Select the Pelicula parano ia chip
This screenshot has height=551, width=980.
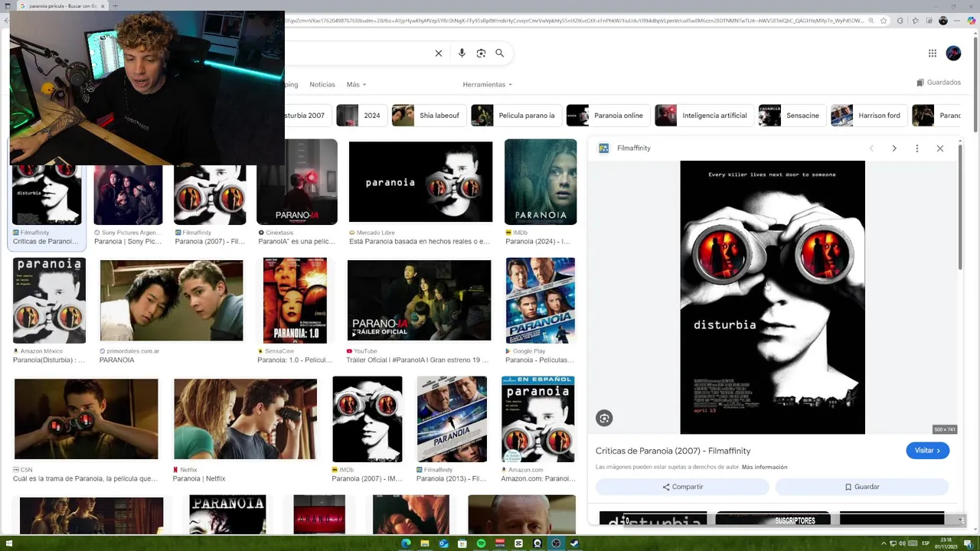(x=516, y=116)
